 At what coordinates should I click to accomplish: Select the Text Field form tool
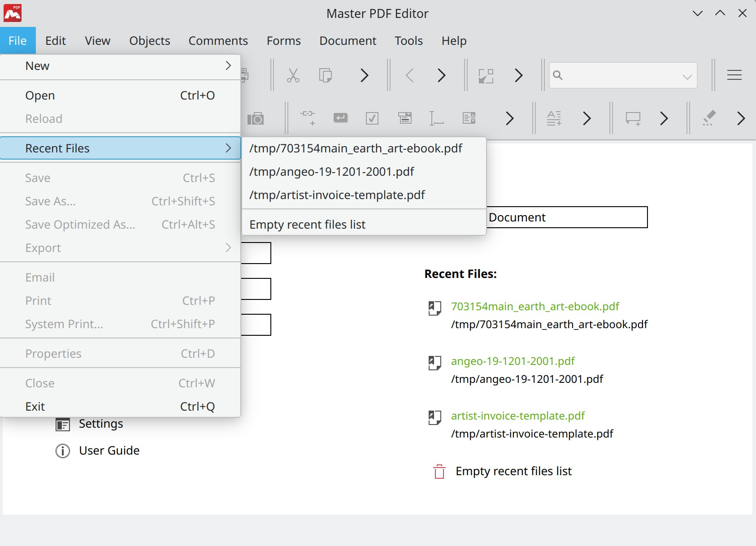coord(436,118)
